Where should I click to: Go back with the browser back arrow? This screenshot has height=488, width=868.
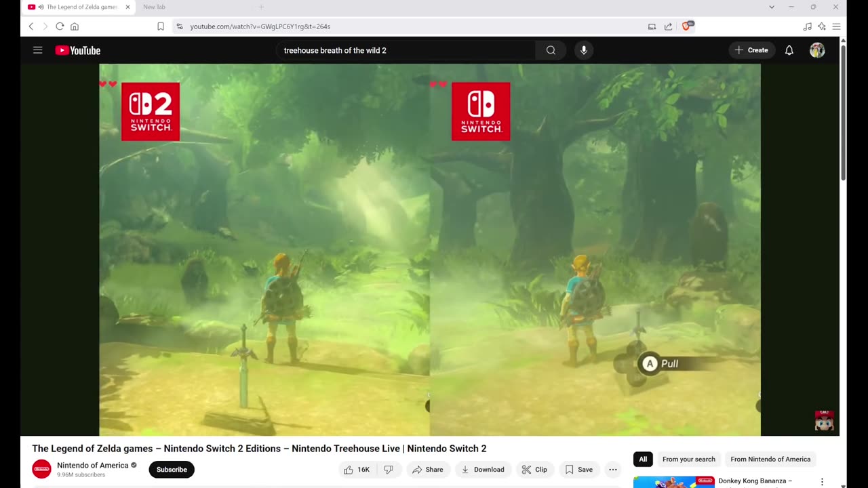click(x=31, y=26)
